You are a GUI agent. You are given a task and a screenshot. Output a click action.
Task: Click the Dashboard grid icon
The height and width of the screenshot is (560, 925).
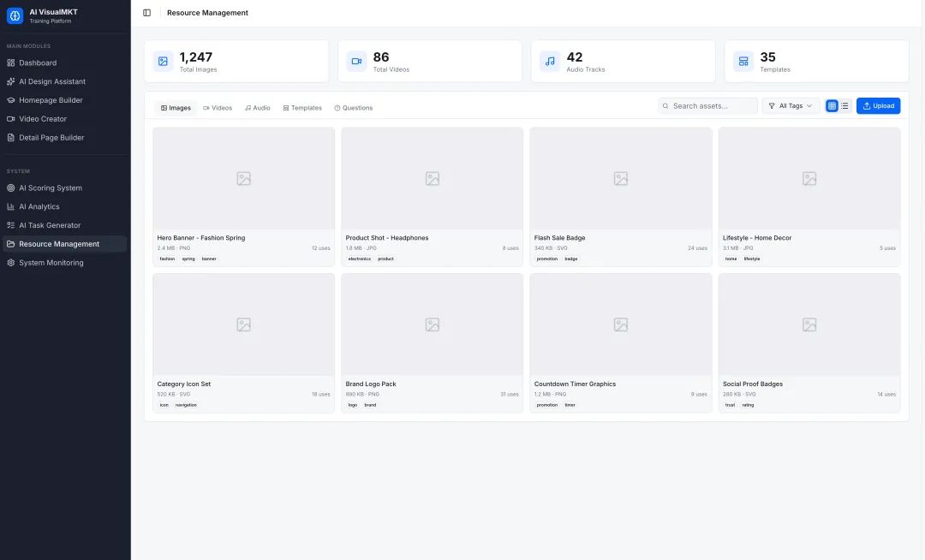tap(10, 63)
